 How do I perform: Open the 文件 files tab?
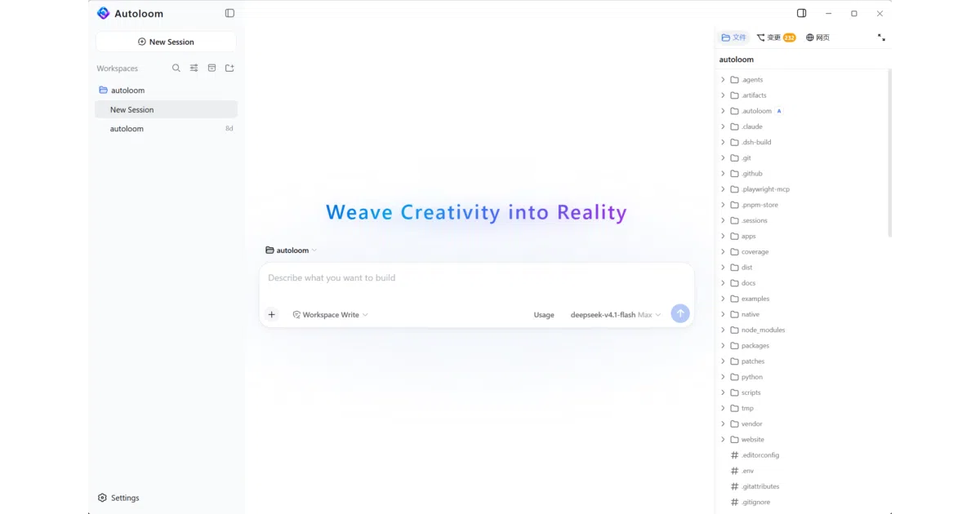[734, 38]
